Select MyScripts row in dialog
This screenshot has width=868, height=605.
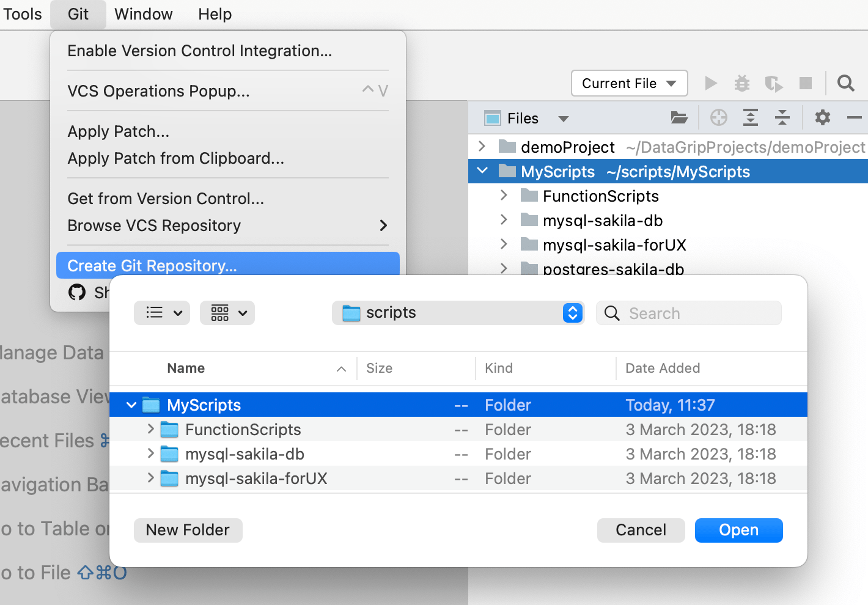pyautogui.click(x=458, y=405)
